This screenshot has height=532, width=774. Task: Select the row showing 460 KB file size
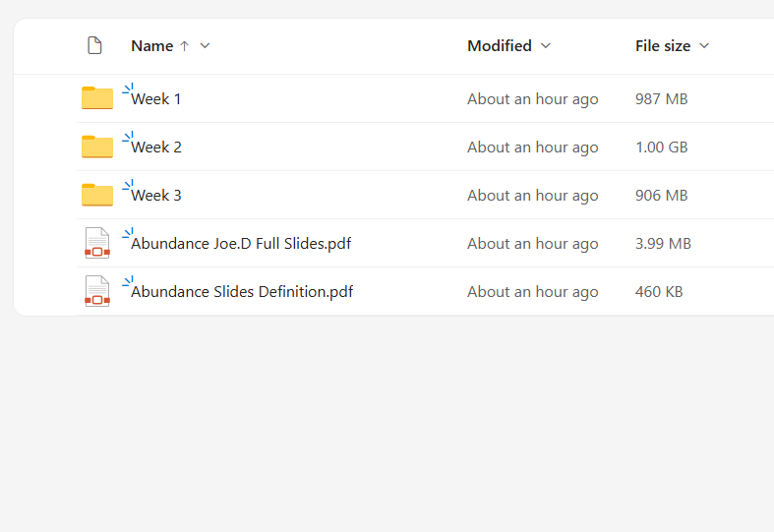tap(659, 292)
